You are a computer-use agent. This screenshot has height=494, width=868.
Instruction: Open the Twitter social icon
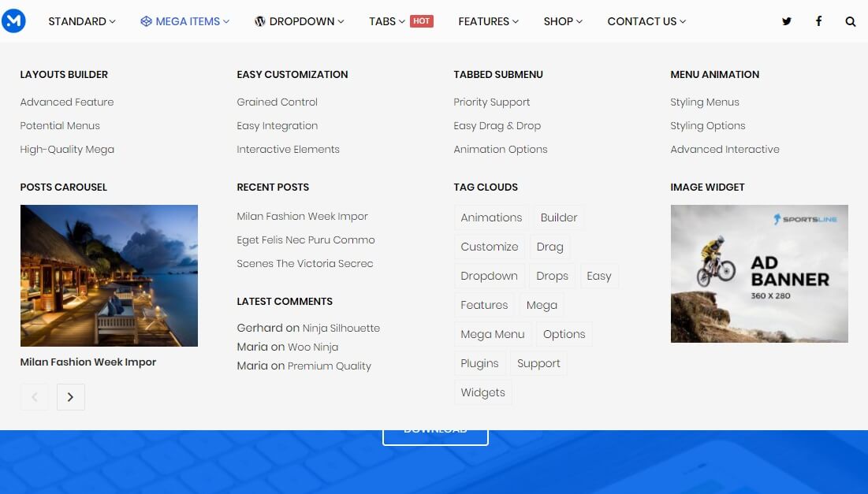coord(786,21)
